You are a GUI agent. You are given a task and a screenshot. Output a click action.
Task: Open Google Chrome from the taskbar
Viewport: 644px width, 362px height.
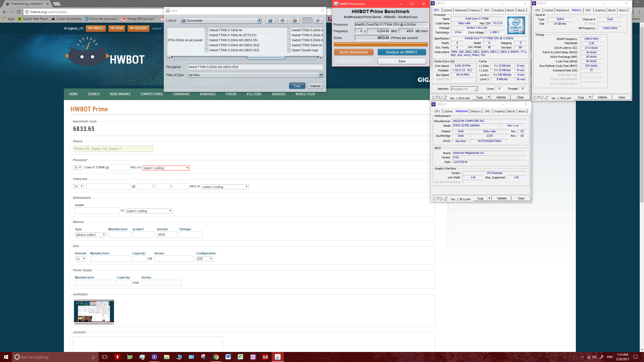tap(216, 357)
